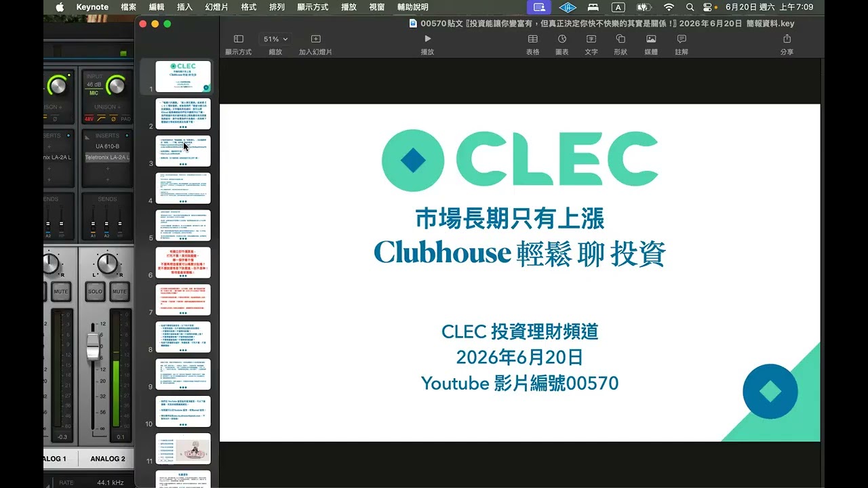Open the 51% zoom dropdown
The height and width of the screenshot is (488, 868).
[276, 39]
